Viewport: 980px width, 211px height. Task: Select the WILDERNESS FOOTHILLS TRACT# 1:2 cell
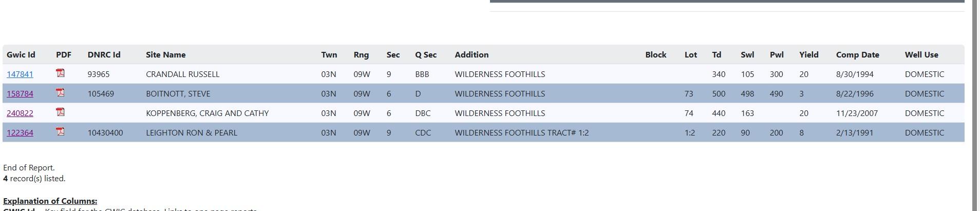pyautogui.click(x=521, y=133)
